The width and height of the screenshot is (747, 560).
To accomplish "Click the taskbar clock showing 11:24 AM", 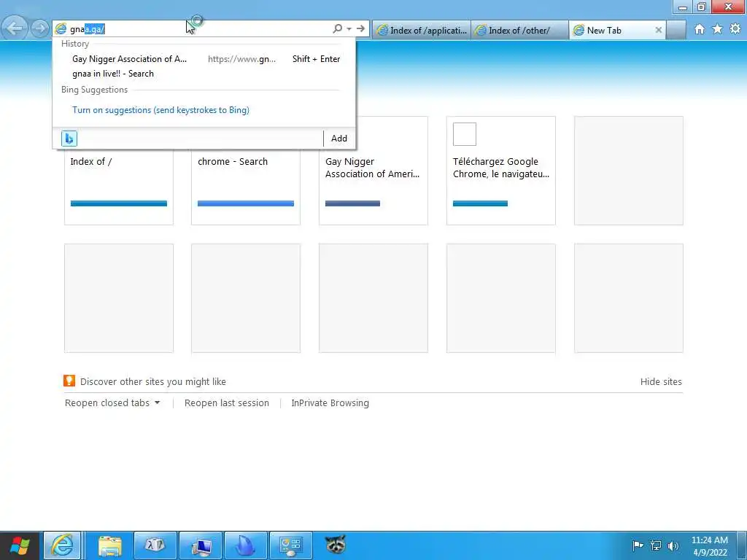I will (709, 546).
